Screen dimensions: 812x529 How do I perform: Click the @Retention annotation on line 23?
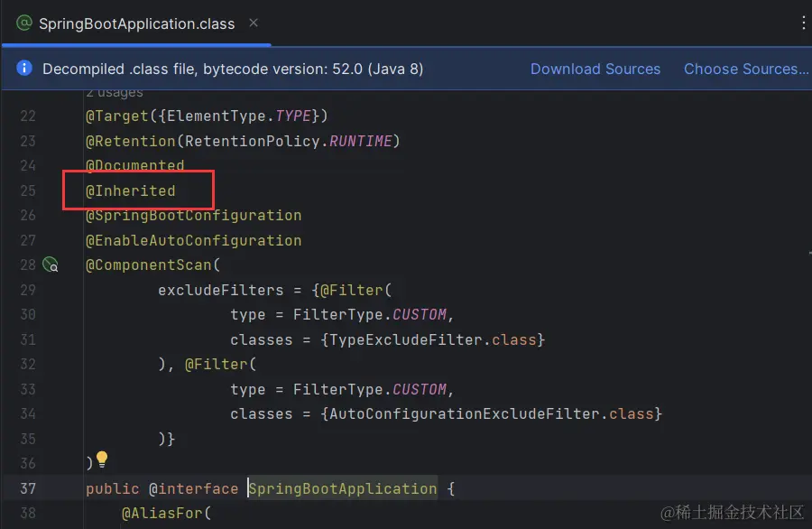[x=131, y=141]
